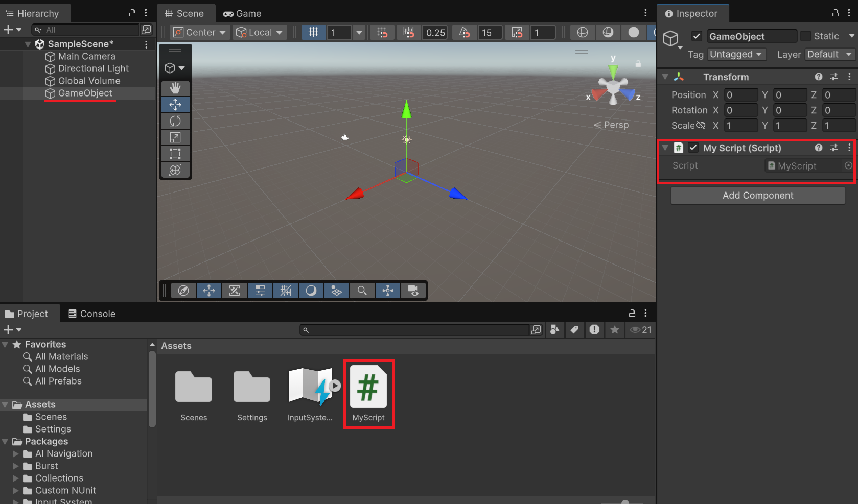Open the Console tab
Screen dimensions: 858x504
pyautogui.click(x=92, y=314)
